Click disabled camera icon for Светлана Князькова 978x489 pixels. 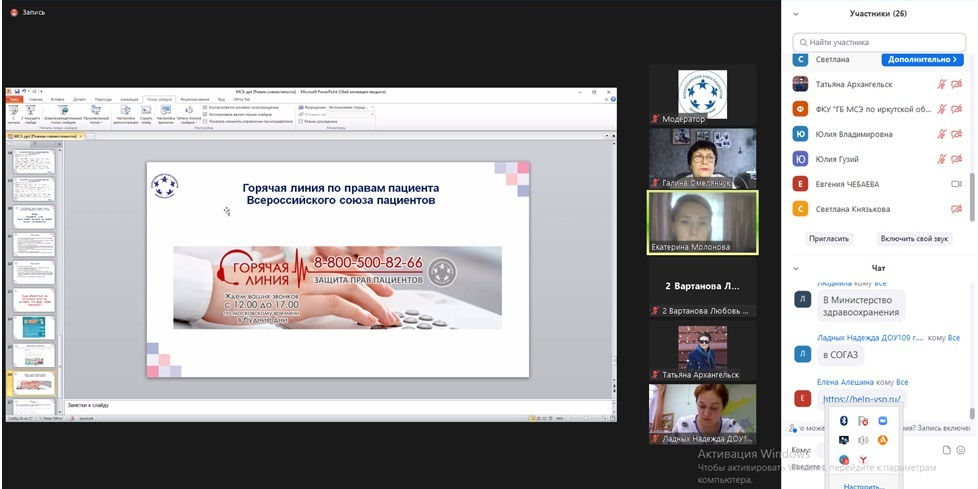point(956,209)
